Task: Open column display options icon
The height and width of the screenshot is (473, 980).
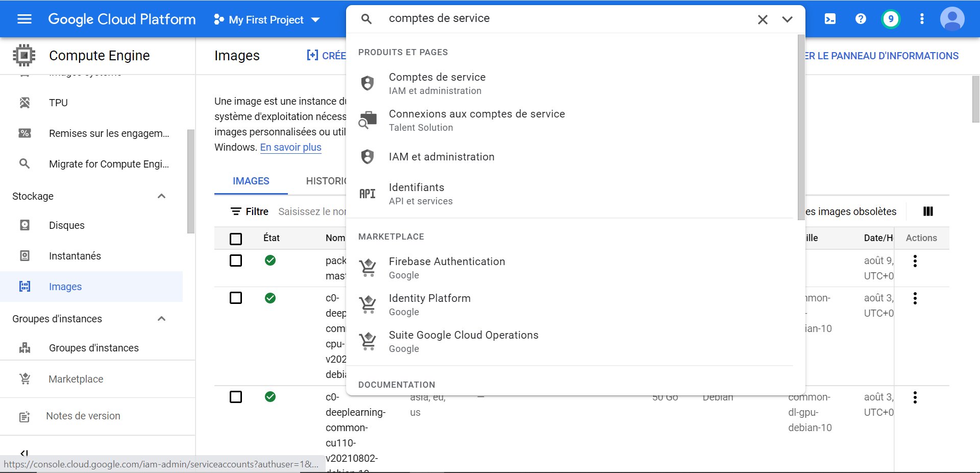Action: (x=928, y=211)
